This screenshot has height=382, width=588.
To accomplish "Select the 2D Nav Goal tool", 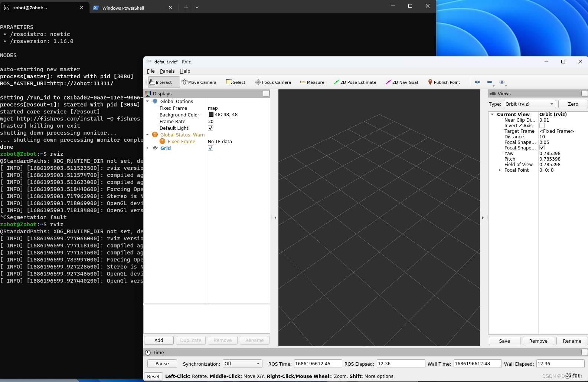I will click(x=402, y=82).
